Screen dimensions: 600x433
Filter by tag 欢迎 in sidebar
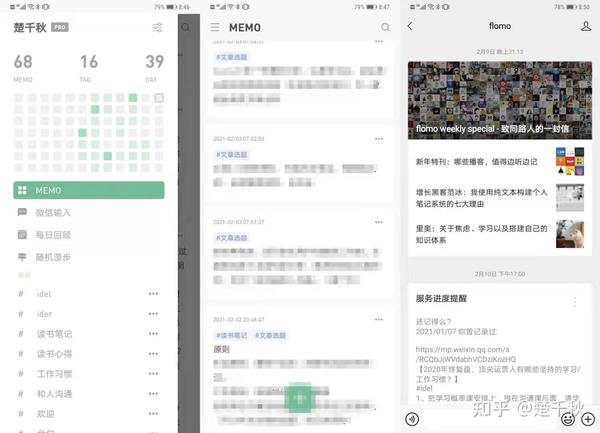click(x=46, y=413)
